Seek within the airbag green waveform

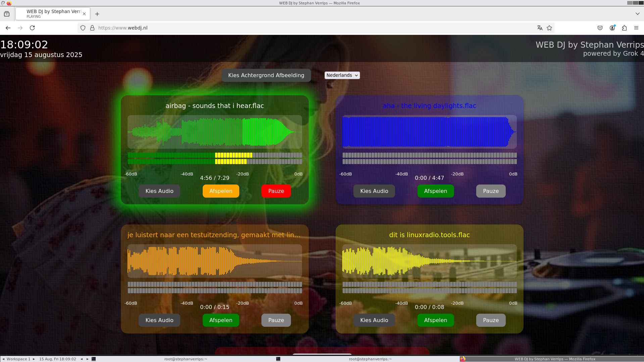coord(215,132)
